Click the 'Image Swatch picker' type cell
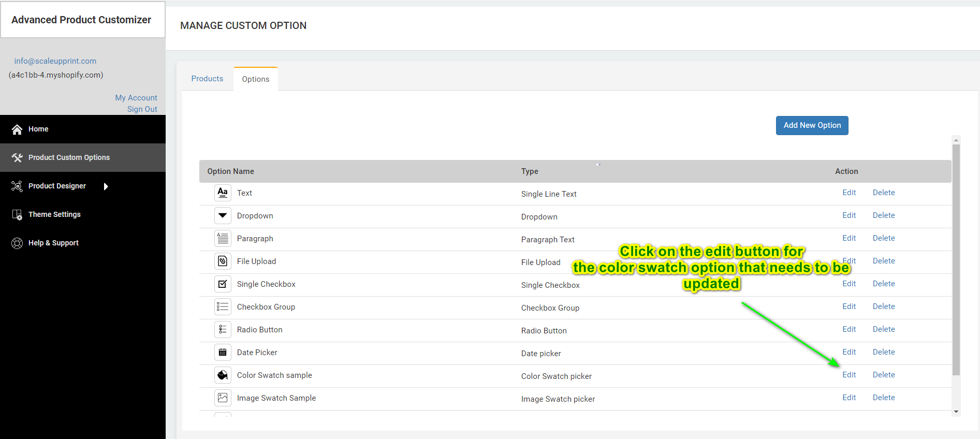Viewport: 980px width, 439px height. point(558,399)
